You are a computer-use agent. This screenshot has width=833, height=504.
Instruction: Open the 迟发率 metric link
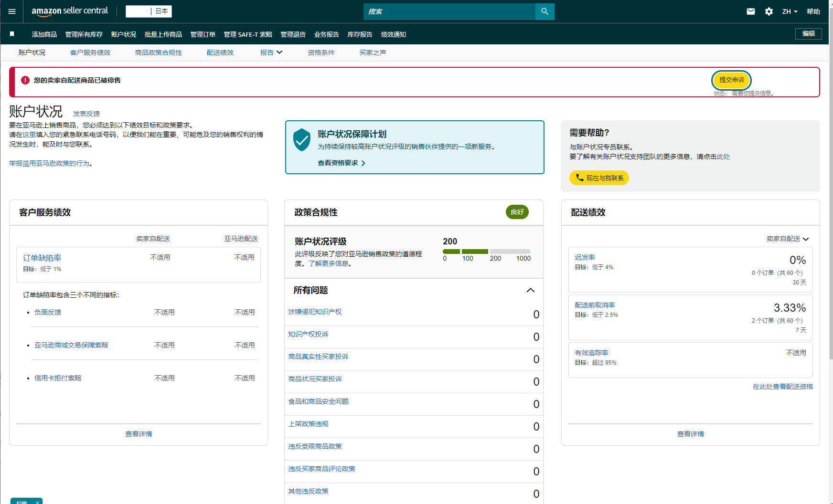pyautogui.click(x=585, y=257)
